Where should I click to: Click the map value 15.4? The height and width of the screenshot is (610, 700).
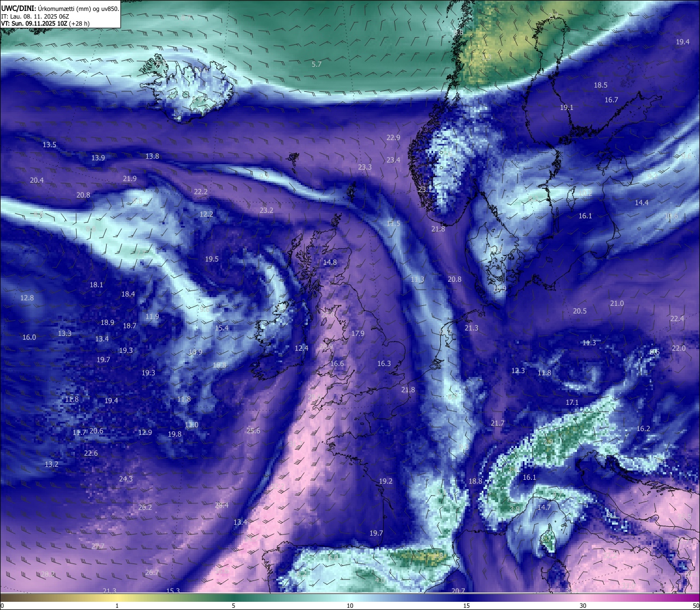pyautogui.click(x=221, y=328)
